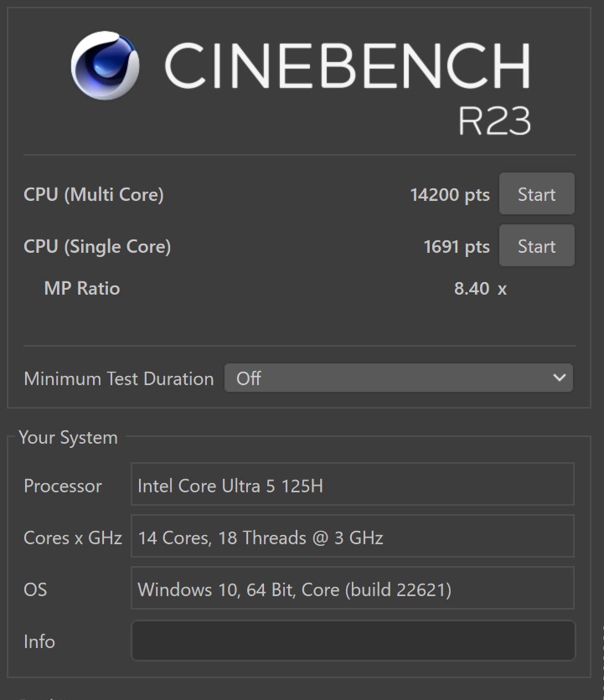
Task: Select the Processor field showing Intel Core Ultra 5
Action: [353, 484]
